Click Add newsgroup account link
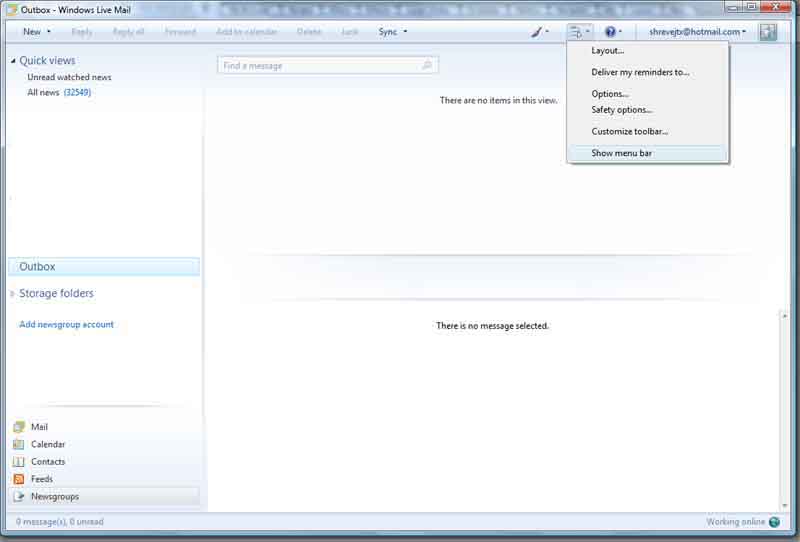Screen dimensions: 800x542 click(66, 325)
